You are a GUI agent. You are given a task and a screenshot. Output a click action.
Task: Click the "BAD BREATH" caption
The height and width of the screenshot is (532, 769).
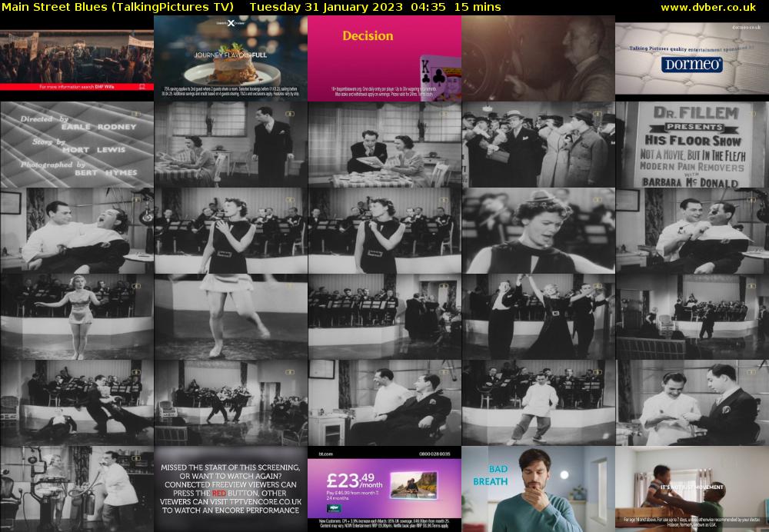click(491, 475)
